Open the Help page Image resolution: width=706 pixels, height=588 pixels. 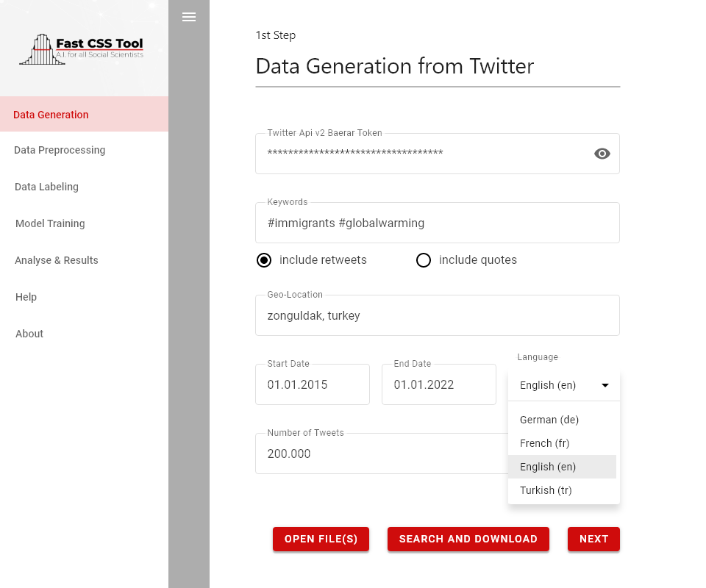point(26,297)
